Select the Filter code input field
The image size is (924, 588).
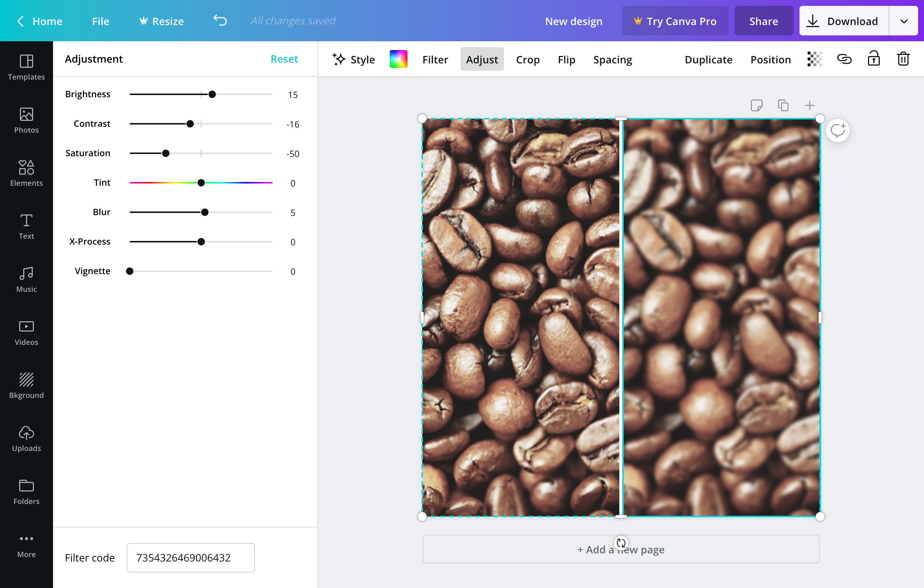[x=190, y=557]
